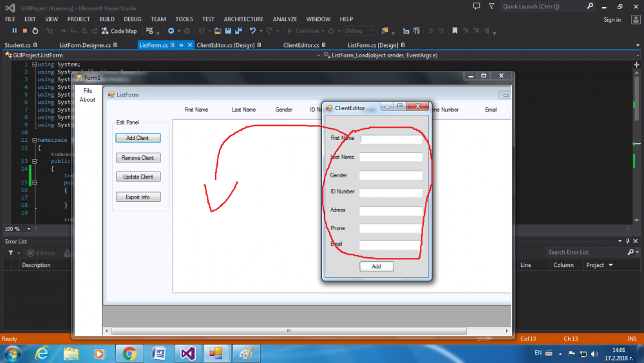
Task: Click the account avatar icon near Sign in
Action: pyautogui.click(x=636, y=19)
